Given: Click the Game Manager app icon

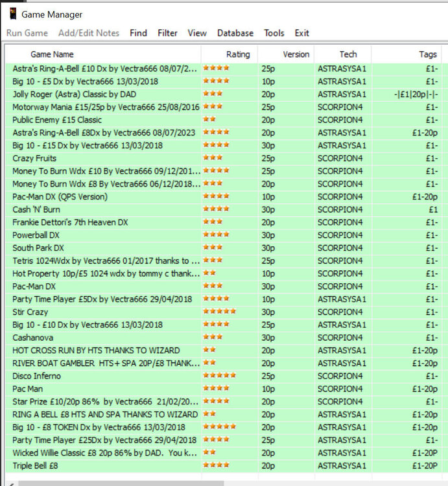Looking at the screenshot, I should pos(13,14).
